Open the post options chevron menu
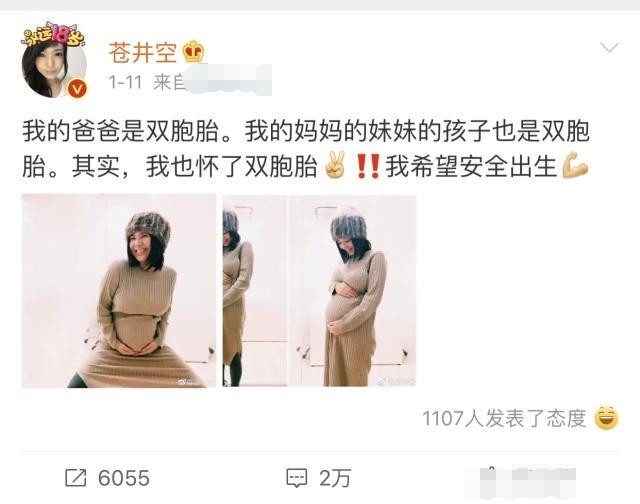This screenshot has width=640, height=504. click(x=609, y=47)
